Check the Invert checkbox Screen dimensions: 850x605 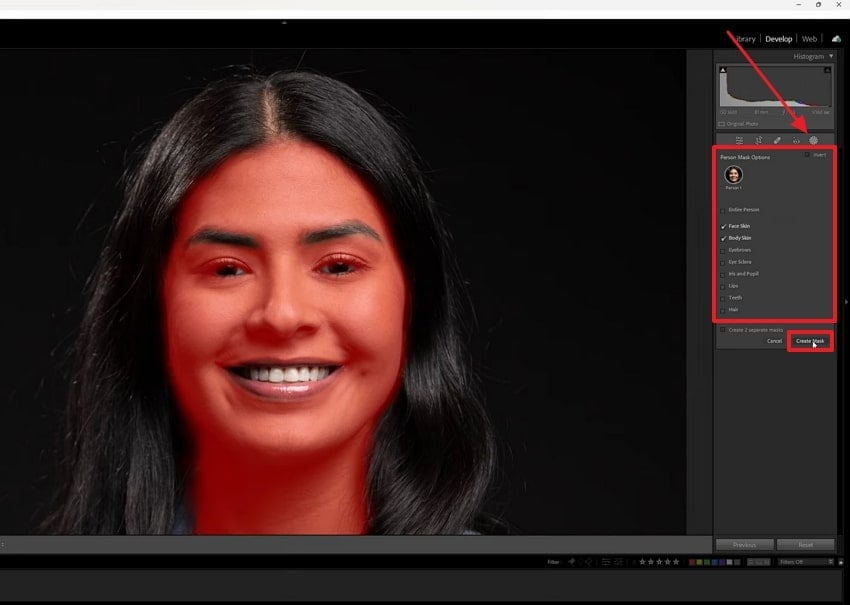tap(807, 155)
